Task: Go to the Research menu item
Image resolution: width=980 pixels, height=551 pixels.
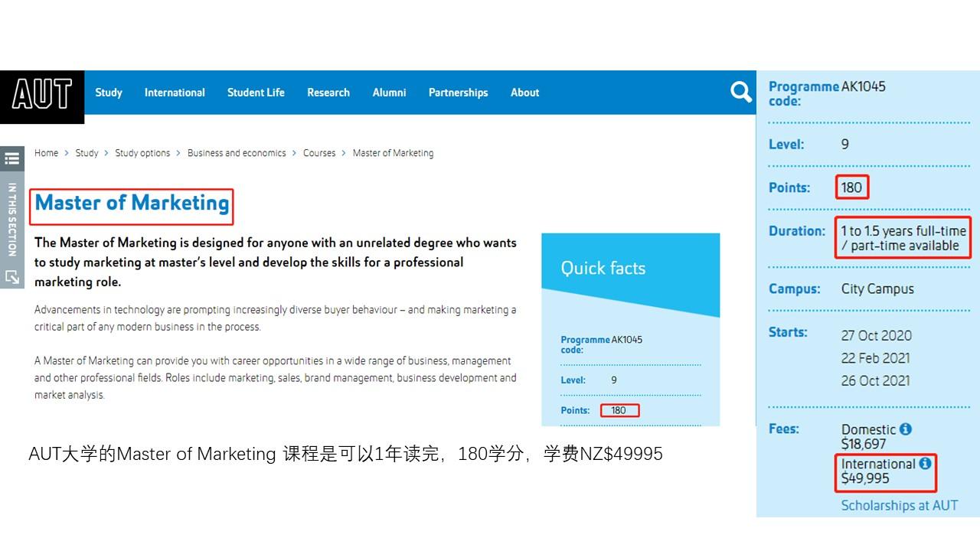Action: tap(328, 93)
